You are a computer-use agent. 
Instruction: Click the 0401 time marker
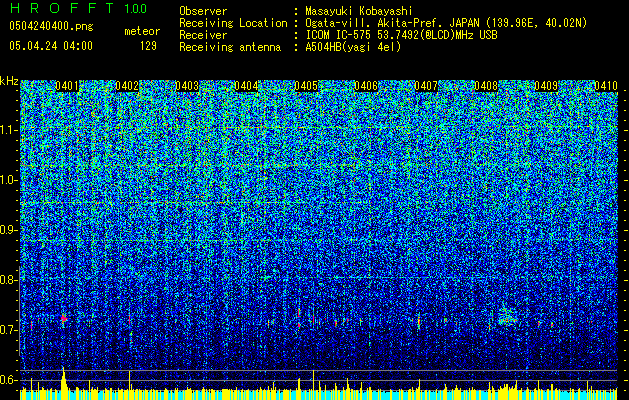pos(67,86)
